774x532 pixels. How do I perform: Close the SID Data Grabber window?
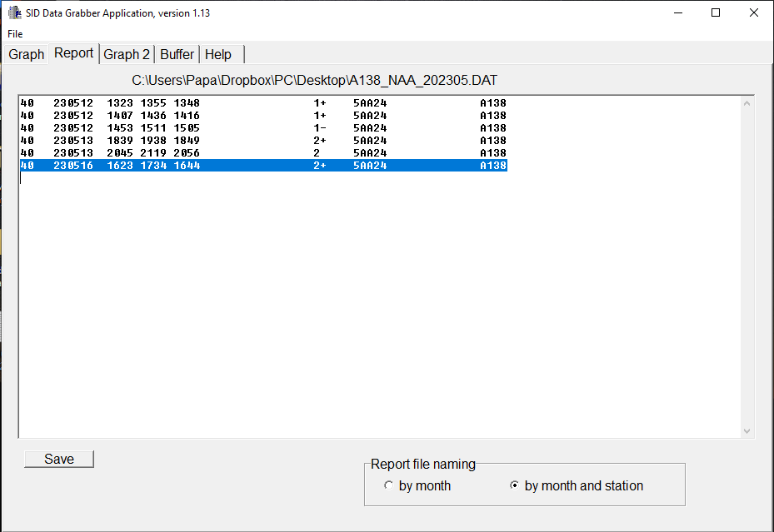pyautogui.click(x=754, y=12)
